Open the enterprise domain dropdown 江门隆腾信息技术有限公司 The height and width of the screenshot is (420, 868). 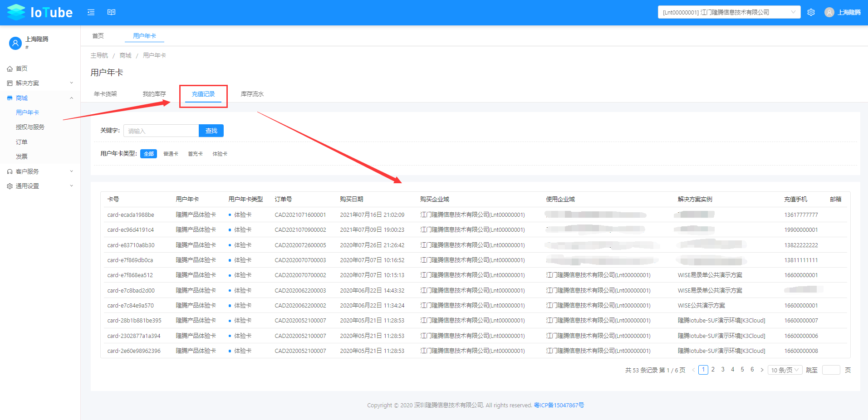click(x=729, y=12)
